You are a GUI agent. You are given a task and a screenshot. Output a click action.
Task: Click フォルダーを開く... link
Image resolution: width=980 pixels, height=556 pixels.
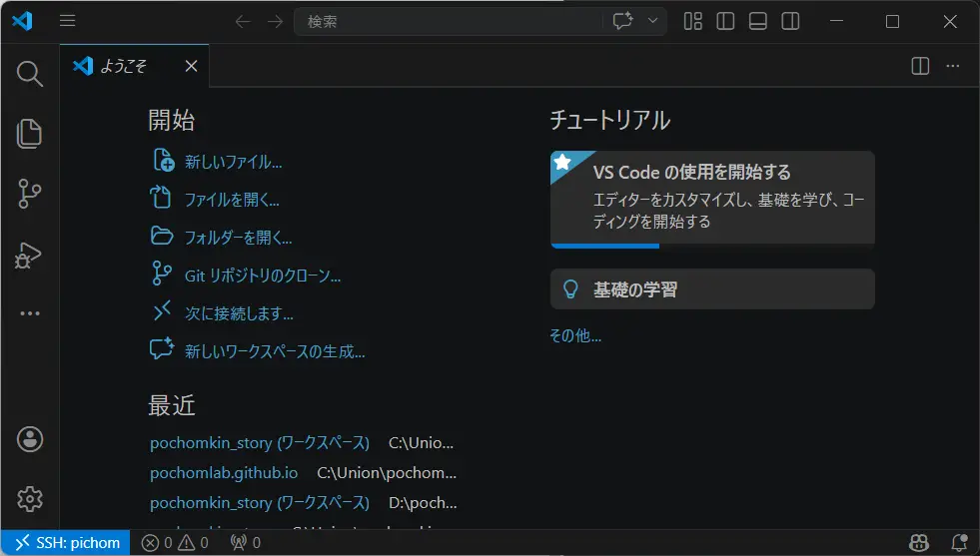238,238
